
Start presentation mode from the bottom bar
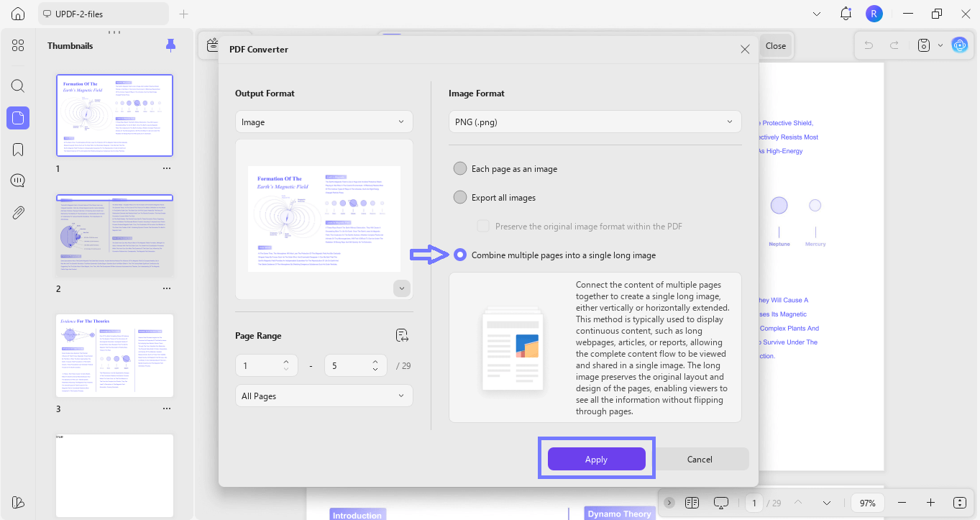click(x=720, y=502)
